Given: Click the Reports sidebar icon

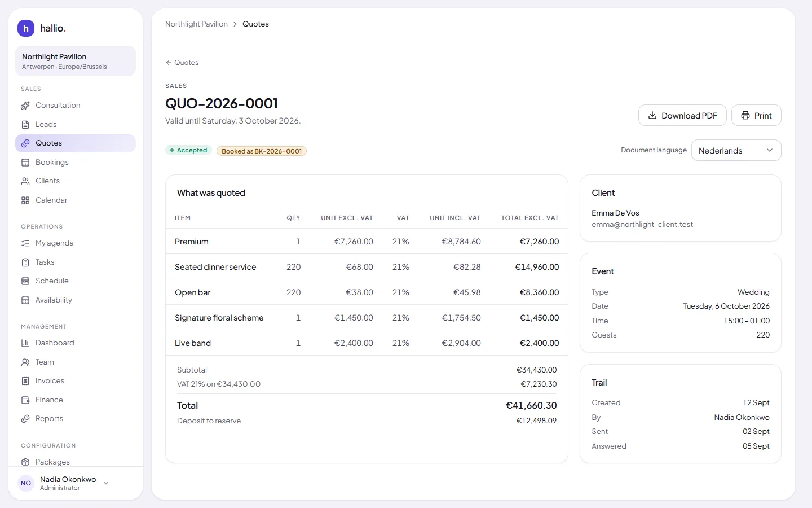Looking at the screenshot, I should [x=25, y=419].
